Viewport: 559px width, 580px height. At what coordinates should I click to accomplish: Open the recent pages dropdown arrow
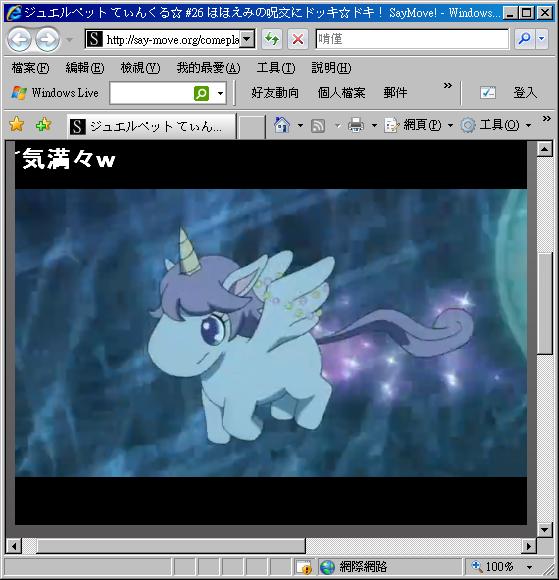point(69,39)
